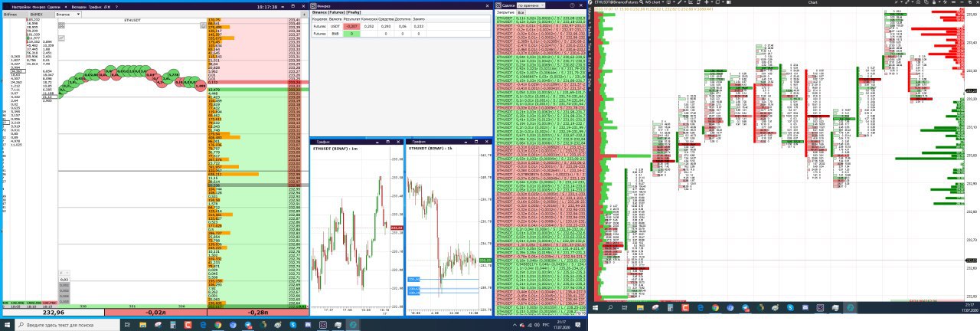Click the green current price label on 1h chart
The width and height of the screenshot is (980, 331).
pyautogui.click(x=485, y=261)
